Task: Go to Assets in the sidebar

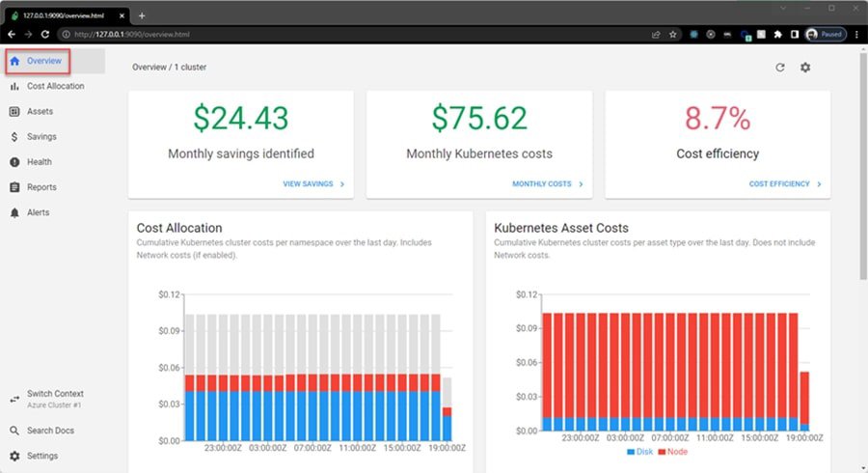Action: tap(40, 112)
